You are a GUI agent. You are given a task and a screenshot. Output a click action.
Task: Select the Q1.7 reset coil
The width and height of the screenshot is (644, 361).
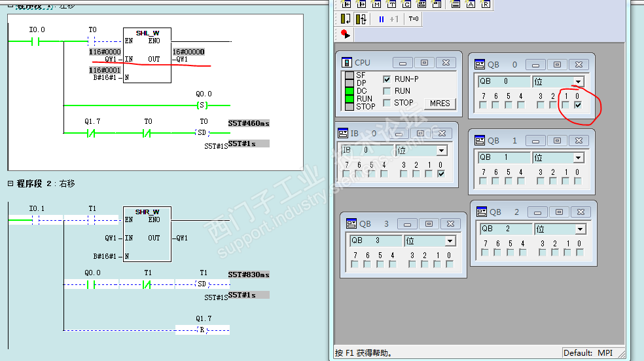pyautogui.click(x=202, y=330)
